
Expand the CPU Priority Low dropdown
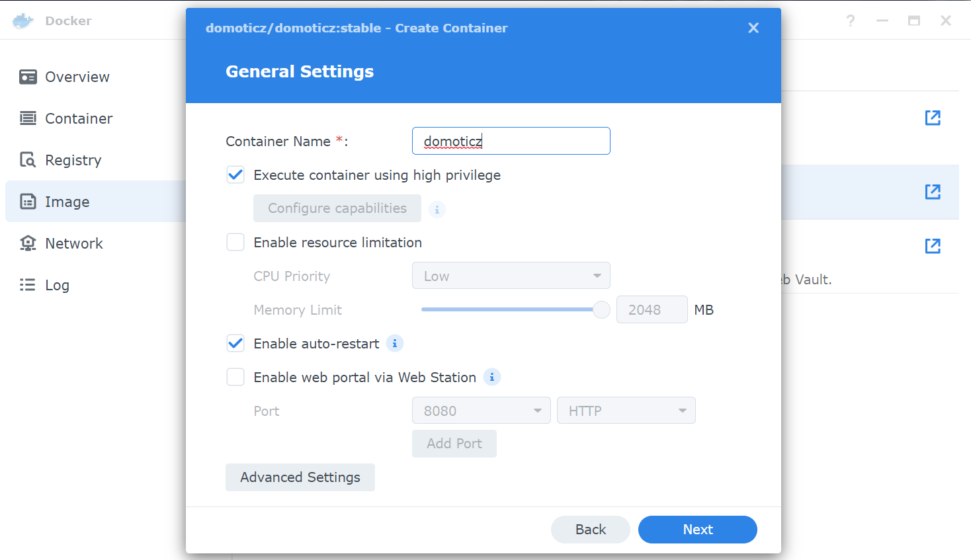point(511,276)
